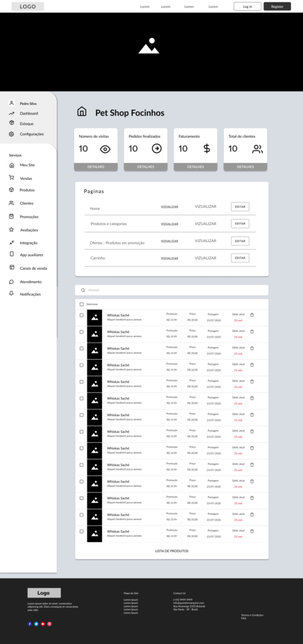Image resolution: width=303 pixels, height=644 pixels.
Task: Click the arrow icon in Pedidos finalizados card
Action: point(157,148)
